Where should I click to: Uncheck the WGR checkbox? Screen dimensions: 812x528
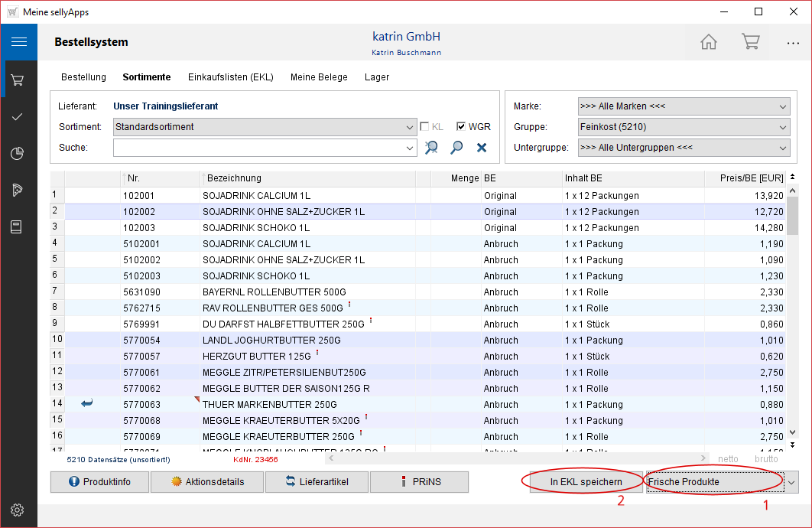coord(461,127)
